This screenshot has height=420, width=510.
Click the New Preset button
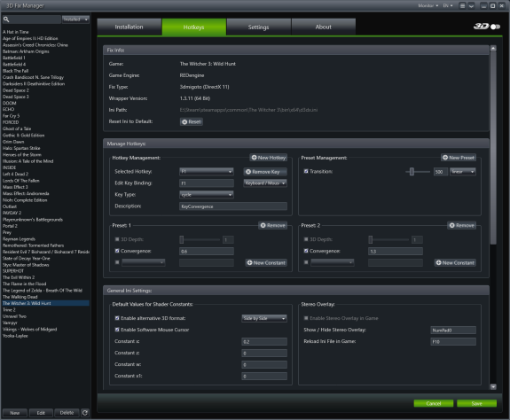tap(459, 158)
